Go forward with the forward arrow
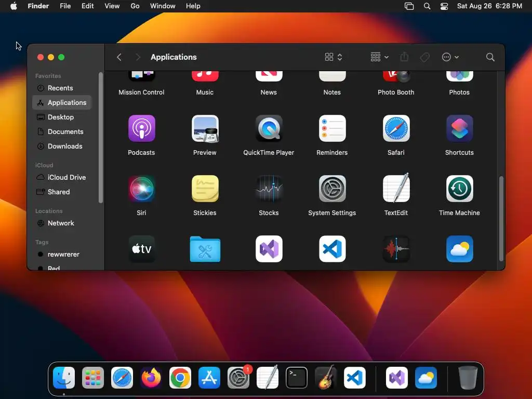Screen dimensions: 532x399 click(x=138, y=57)
